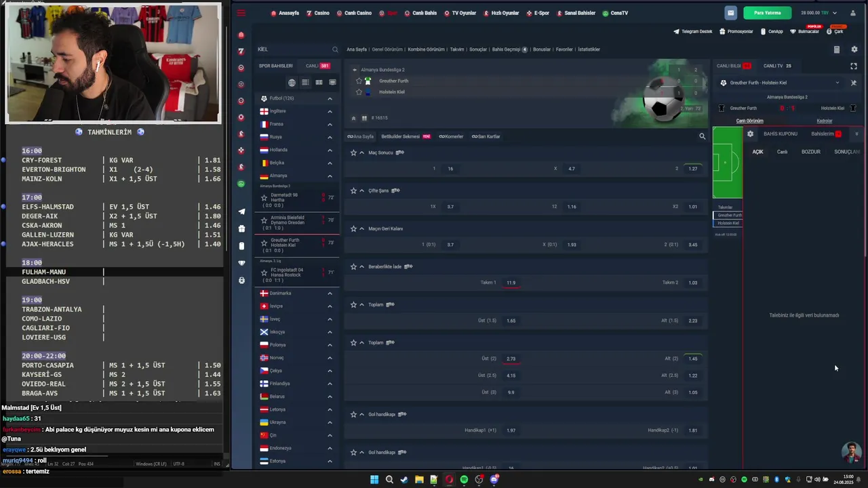Favorite the Greuther Furth team star
This screenshot has height=488, width=868.
point(359,81)
